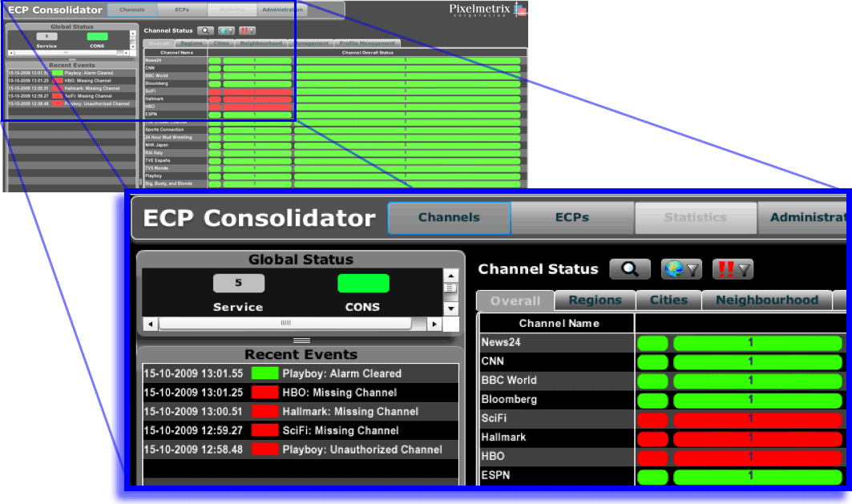The image size is (852, 504).
Task: Click Global Status scroll-up arrow, enlarged view
Action: [450, 276]
